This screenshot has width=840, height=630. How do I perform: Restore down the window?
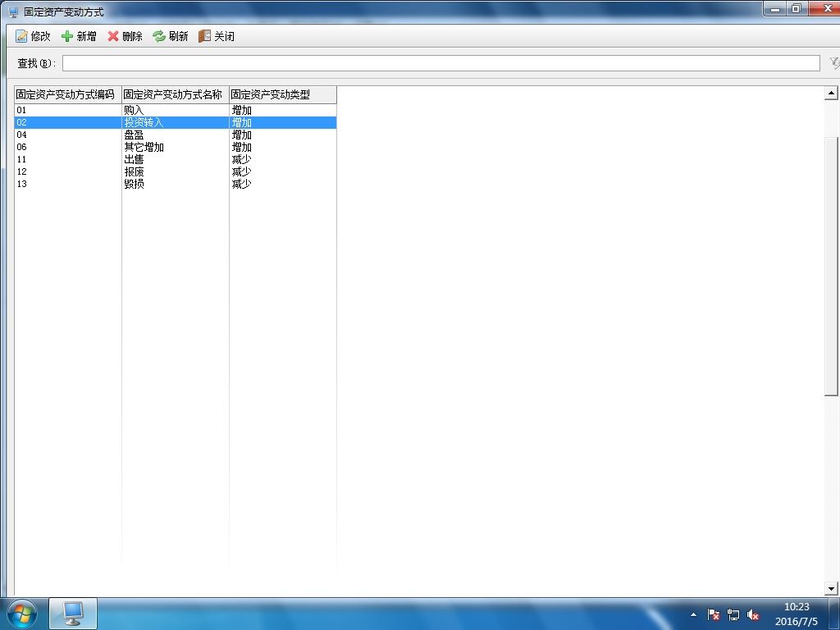(797, 8)
